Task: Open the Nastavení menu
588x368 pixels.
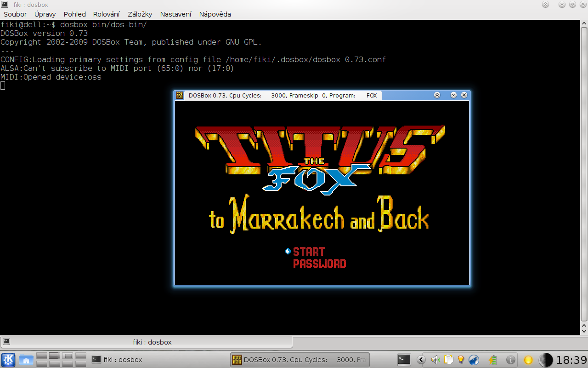Action: pyautogui.click(x=176, y=14)
